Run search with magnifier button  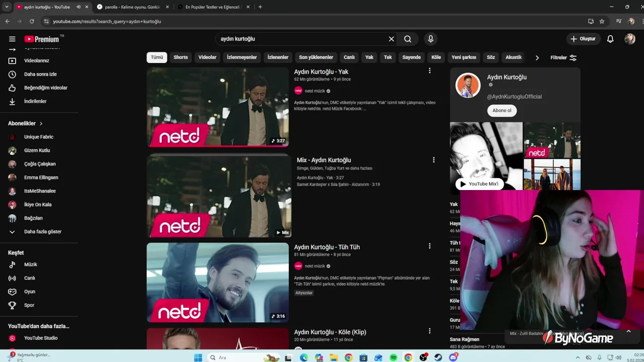(408, 39)
